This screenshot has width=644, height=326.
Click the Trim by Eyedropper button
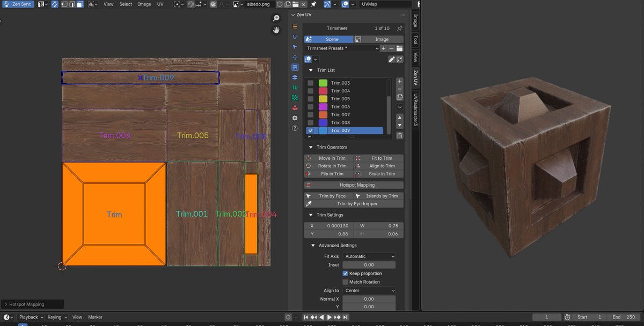click(354, 204)
